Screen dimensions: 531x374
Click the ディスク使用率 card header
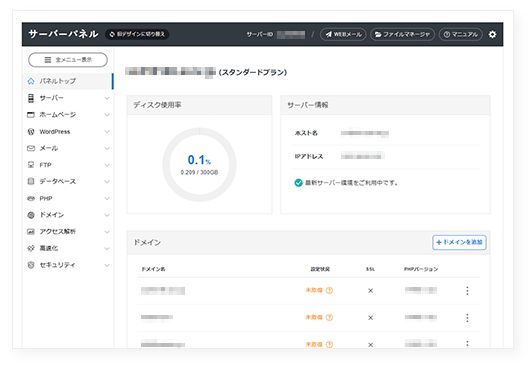pos(199,105)
